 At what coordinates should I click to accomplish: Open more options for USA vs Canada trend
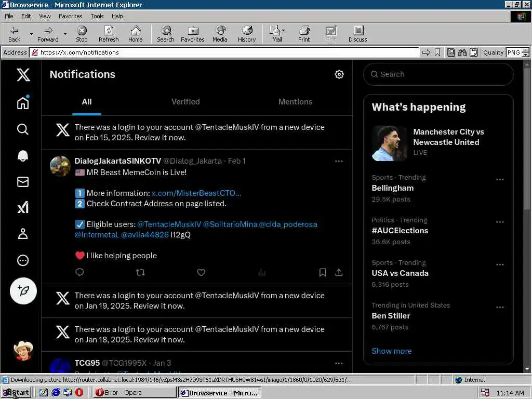point(499,264)
